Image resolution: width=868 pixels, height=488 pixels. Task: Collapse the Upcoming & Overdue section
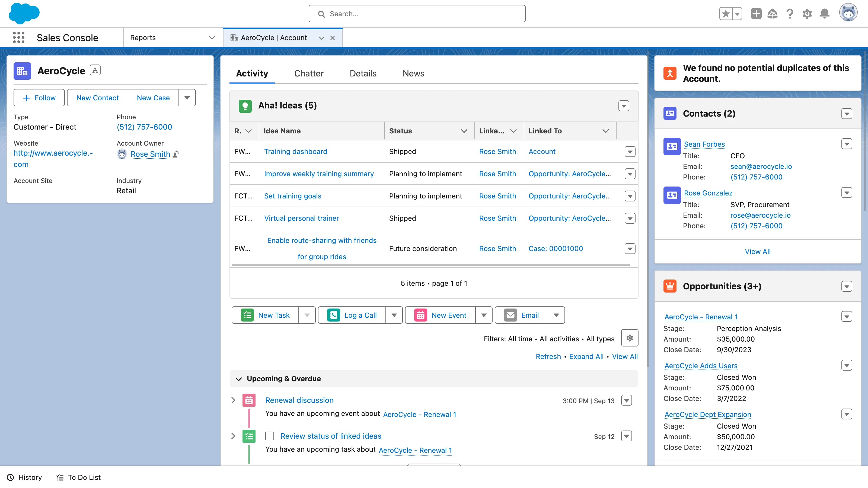click(x=239, y=379)
